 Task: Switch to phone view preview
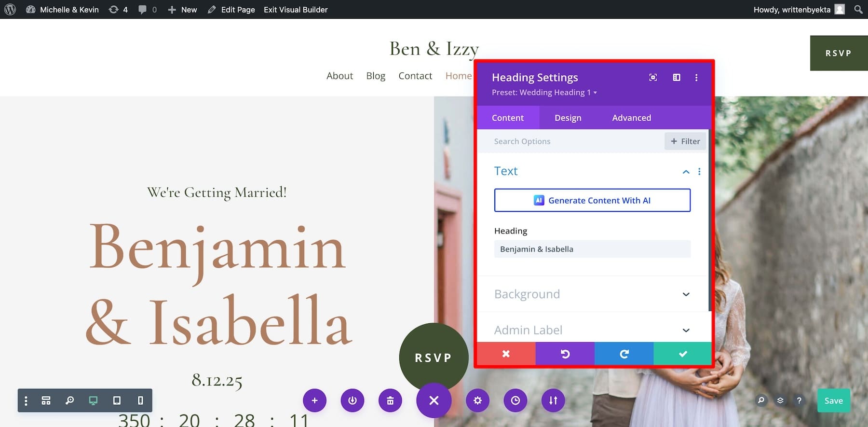point(140,400)
